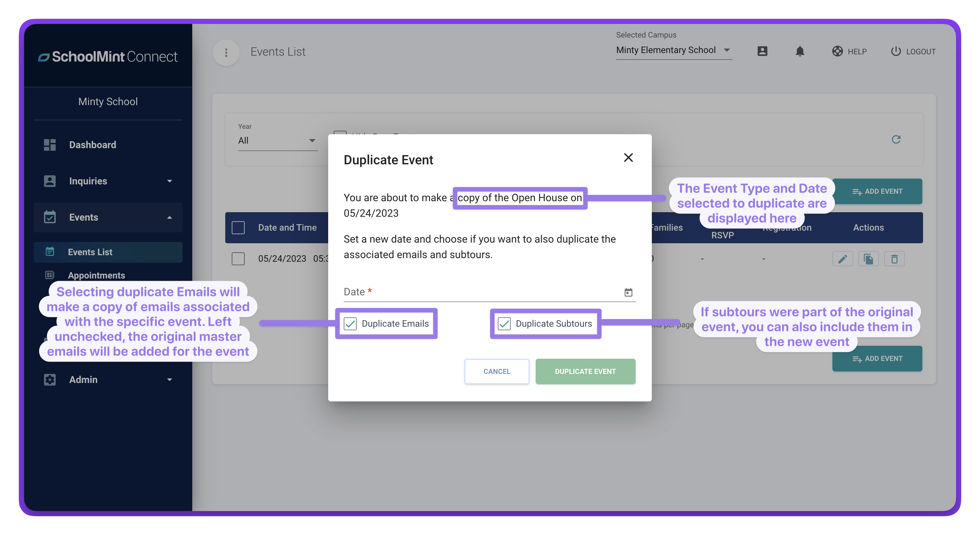Screen dimensions: 980x535
Task: Click the calendar icon in Date field
Action: coord(628,292)
